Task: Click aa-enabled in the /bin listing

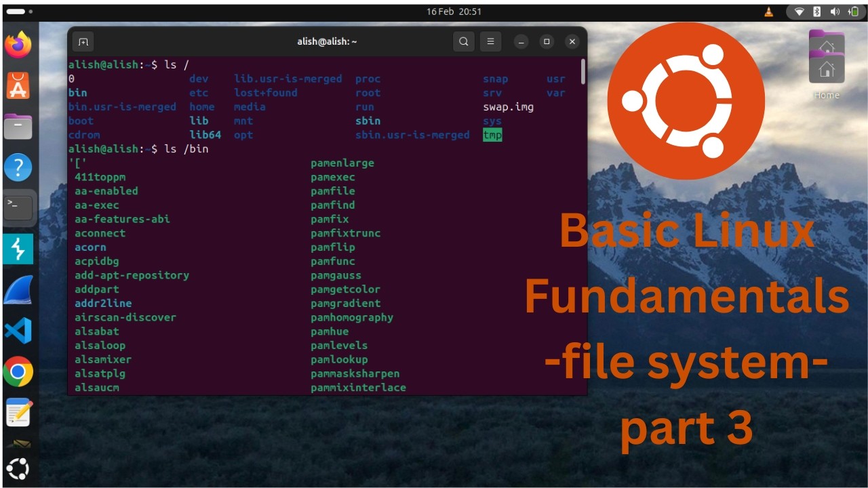Action: click(106, 191)
